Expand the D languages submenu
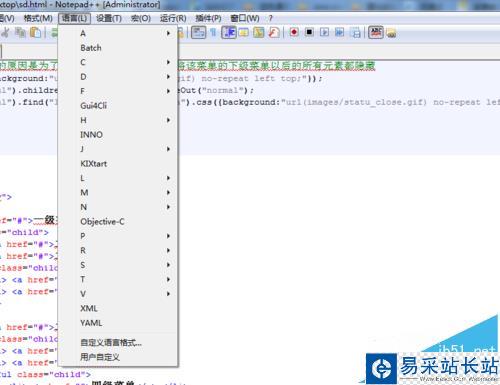 [x=118, y=77]
